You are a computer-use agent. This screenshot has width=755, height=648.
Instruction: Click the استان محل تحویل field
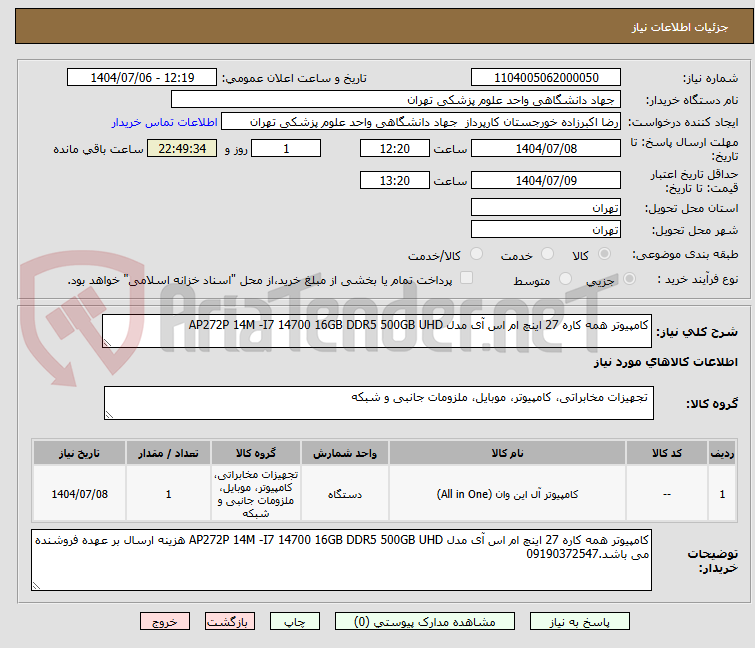pyautogui.click(x=546, y=208)
